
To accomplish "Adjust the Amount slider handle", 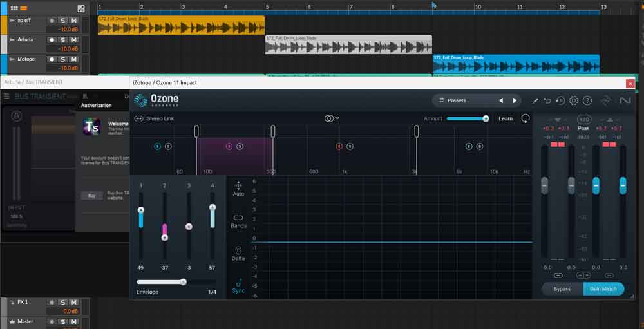I will coord(486,118).
